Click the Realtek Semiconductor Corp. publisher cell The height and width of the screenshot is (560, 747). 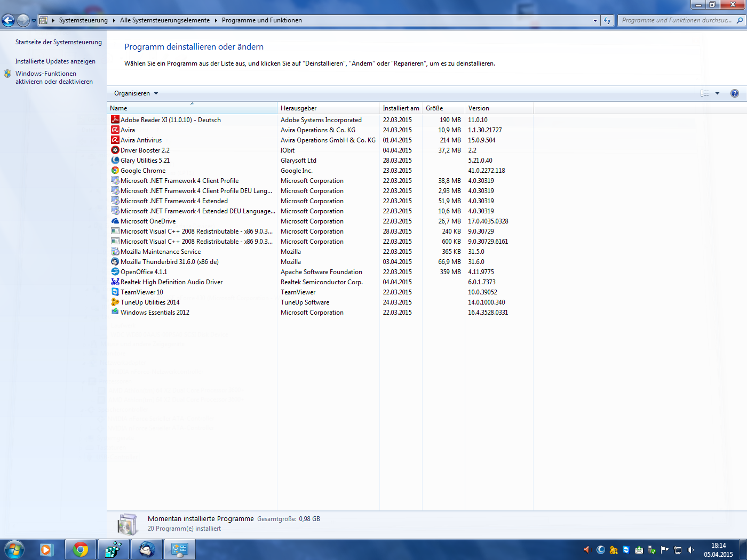pyautogui.click(x=322, y=282)
